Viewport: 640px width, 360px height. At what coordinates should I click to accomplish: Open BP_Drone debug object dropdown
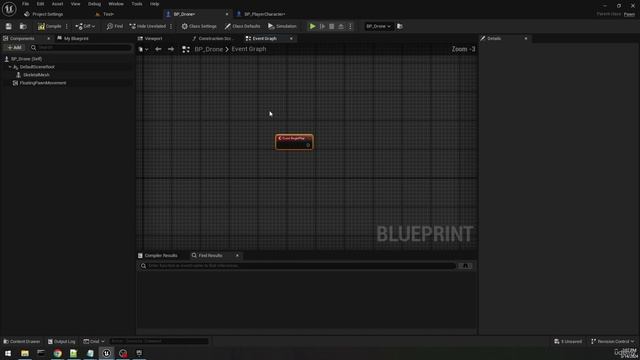point(378,26)
